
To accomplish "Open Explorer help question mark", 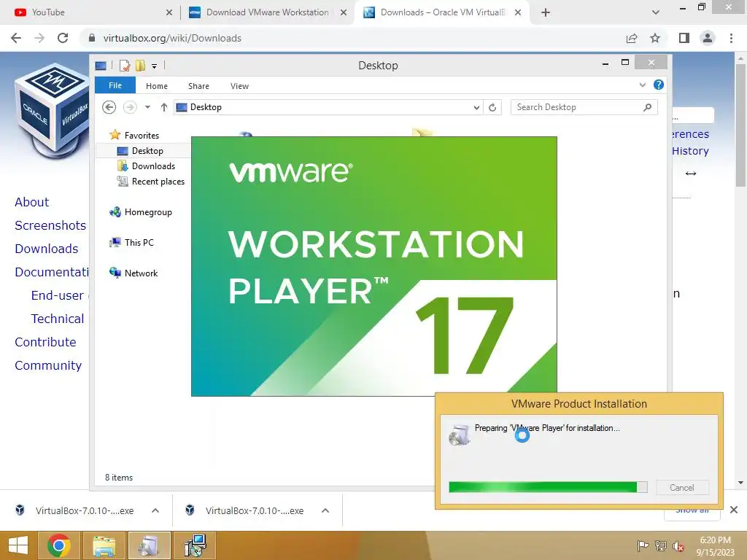I will point(659,85).
